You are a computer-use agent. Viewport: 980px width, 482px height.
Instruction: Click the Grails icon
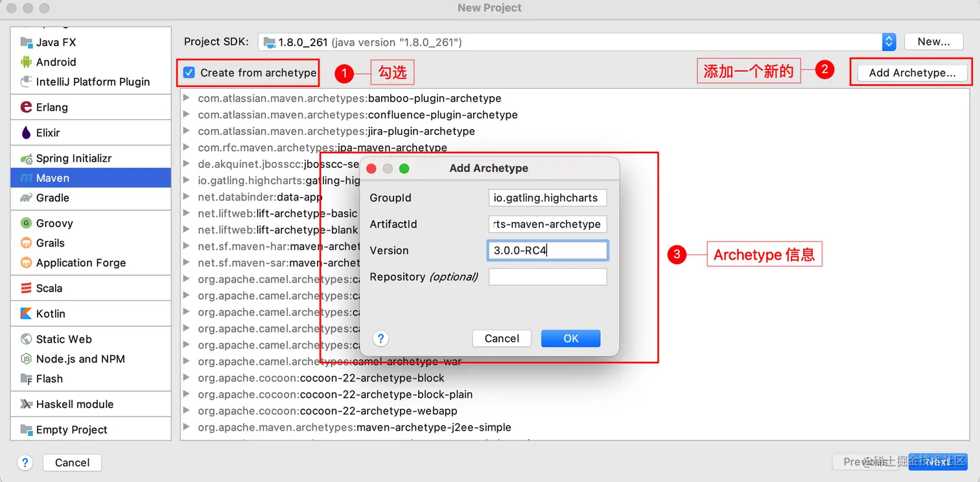pyautogui.click(x=26, y=243)
